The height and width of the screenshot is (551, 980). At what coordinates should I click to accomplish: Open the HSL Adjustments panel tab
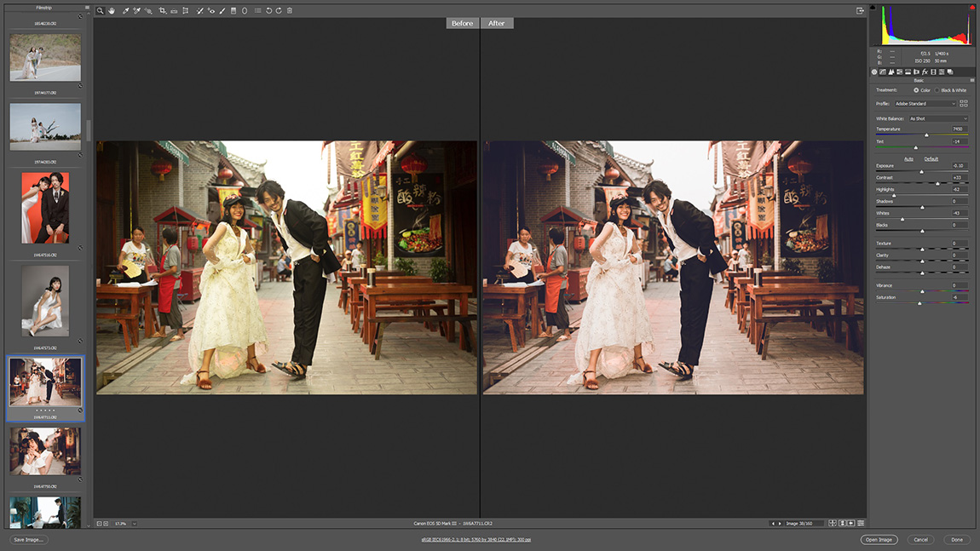tap(899, 72)
